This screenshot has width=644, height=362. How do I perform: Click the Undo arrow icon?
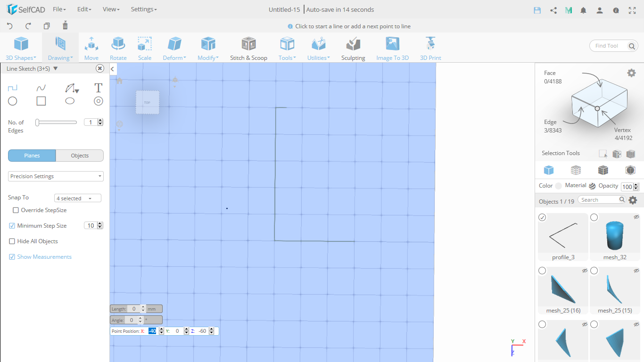[9, 26]
